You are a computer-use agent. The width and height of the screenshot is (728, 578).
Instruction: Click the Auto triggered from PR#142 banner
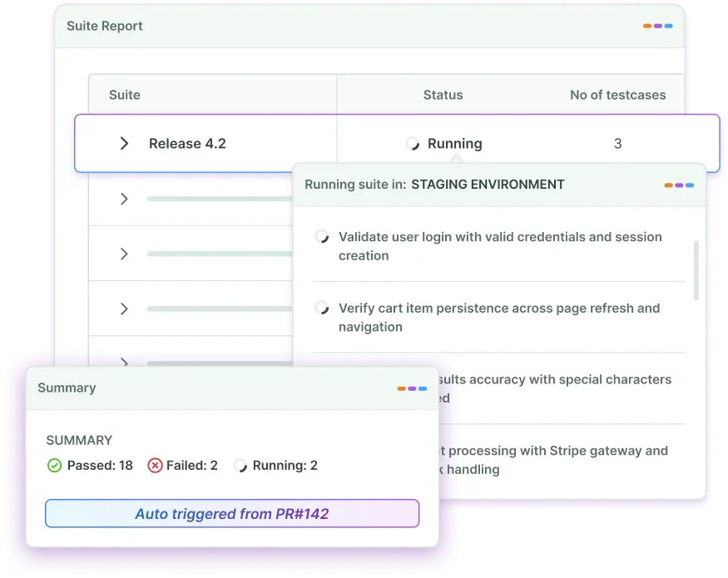[x=232, y=514]
